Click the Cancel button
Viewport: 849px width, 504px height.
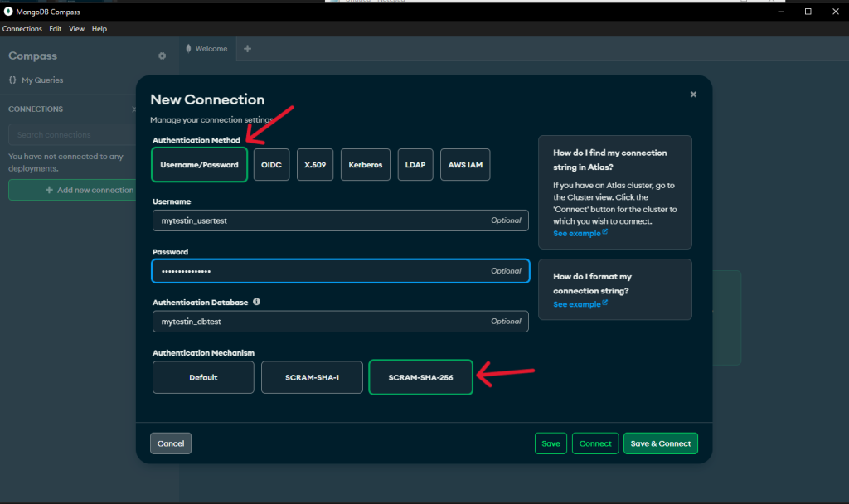tap(171, 443)
